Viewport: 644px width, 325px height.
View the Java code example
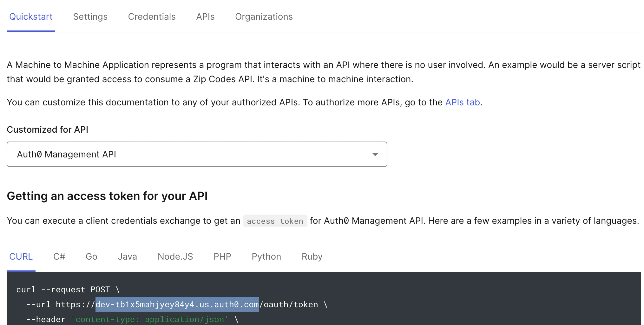point(127,257)
